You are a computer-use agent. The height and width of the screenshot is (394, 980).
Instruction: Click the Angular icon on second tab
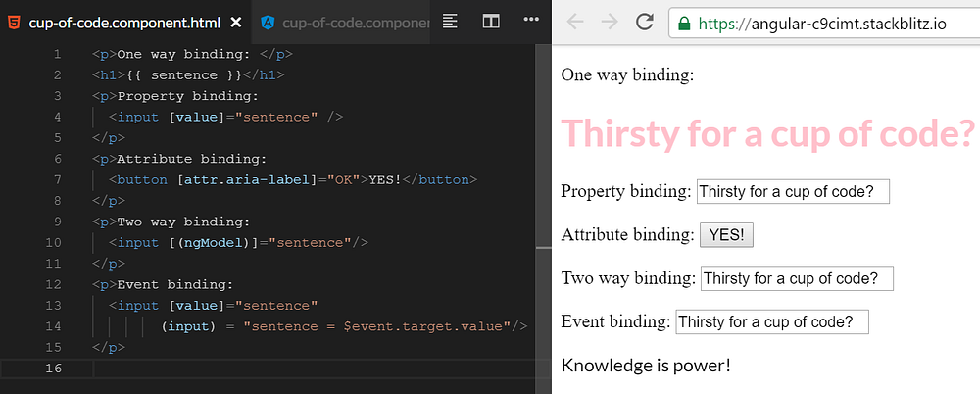269,24
